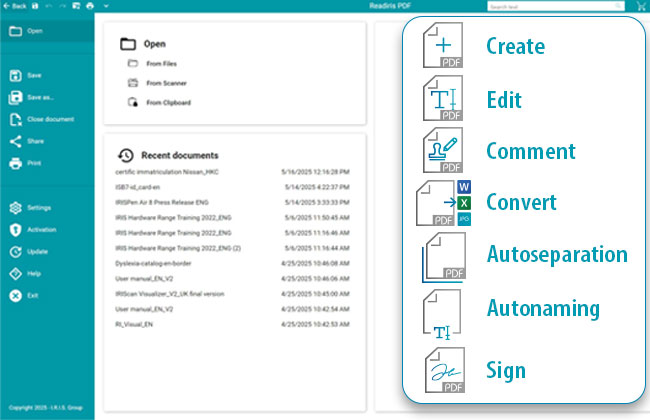Image resolution: width=650 pixels, height=420 pixels.
Task: Choose From Clipboard under Open
Action: coord(160,102)
